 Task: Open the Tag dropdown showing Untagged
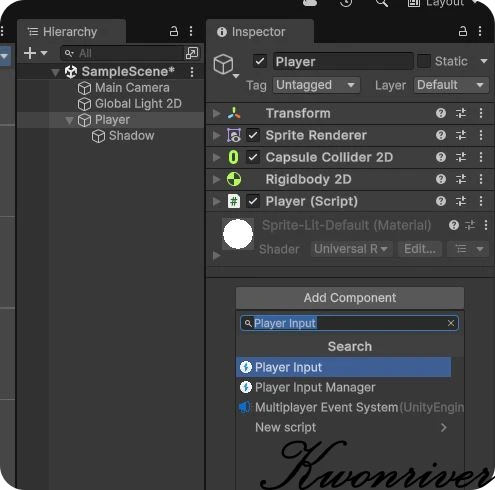[316, 85]
